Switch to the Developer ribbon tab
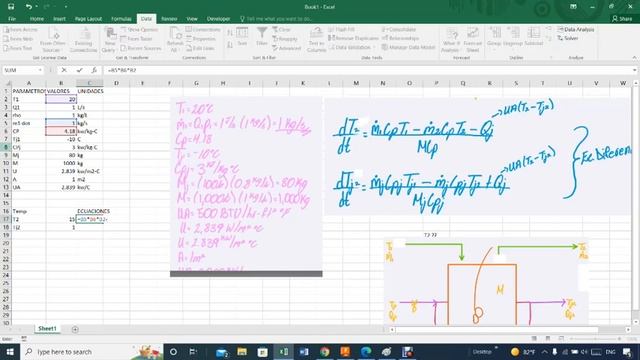 [x=218, y=19]
